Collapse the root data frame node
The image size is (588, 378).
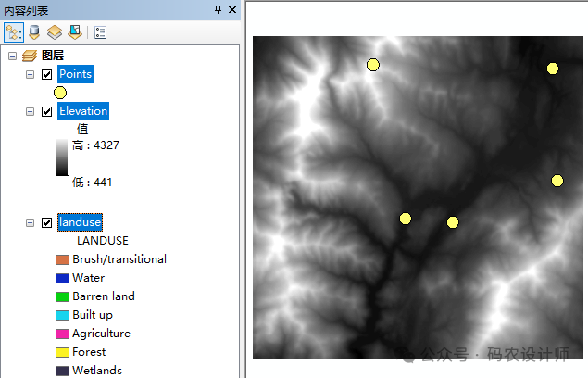(12, 56)
